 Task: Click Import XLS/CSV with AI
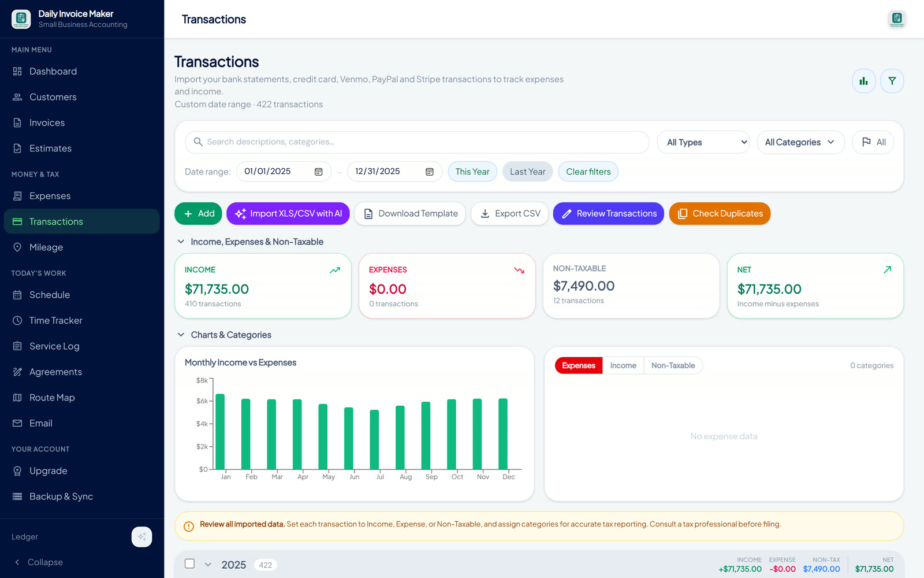tap(288, 213)
